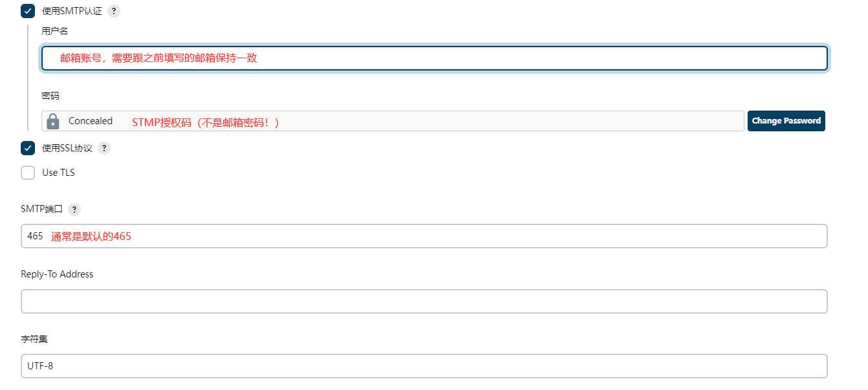Open help for 使用SSL协议 option
This screenshot has height=390, width=868.
(104, 148)
